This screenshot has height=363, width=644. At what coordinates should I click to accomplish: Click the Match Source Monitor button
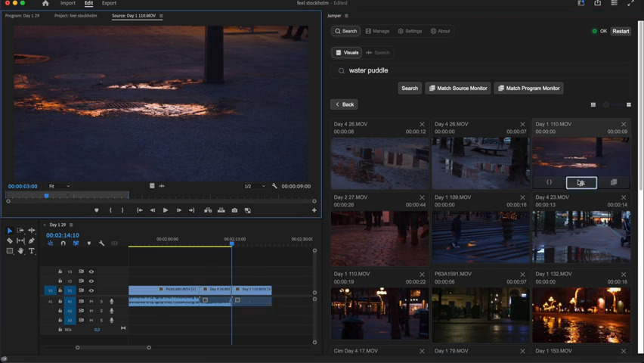458,88
